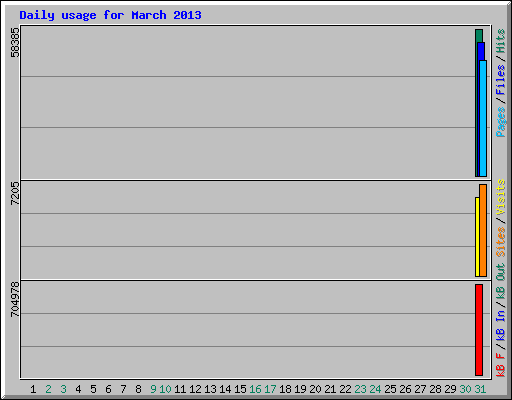Click the 'Pages' legend label
This screenshot has height=400, width=512.
tap(500, 122)
